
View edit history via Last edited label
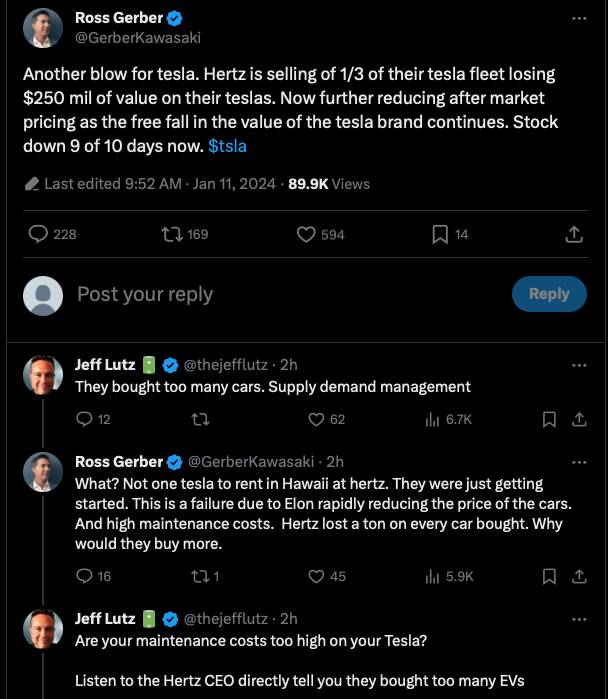113,184
